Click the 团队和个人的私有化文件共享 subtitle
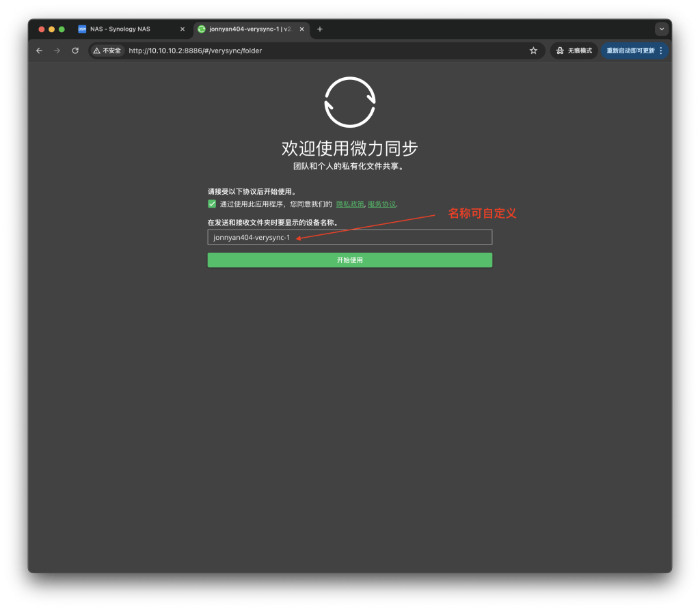 pos(349,167)
